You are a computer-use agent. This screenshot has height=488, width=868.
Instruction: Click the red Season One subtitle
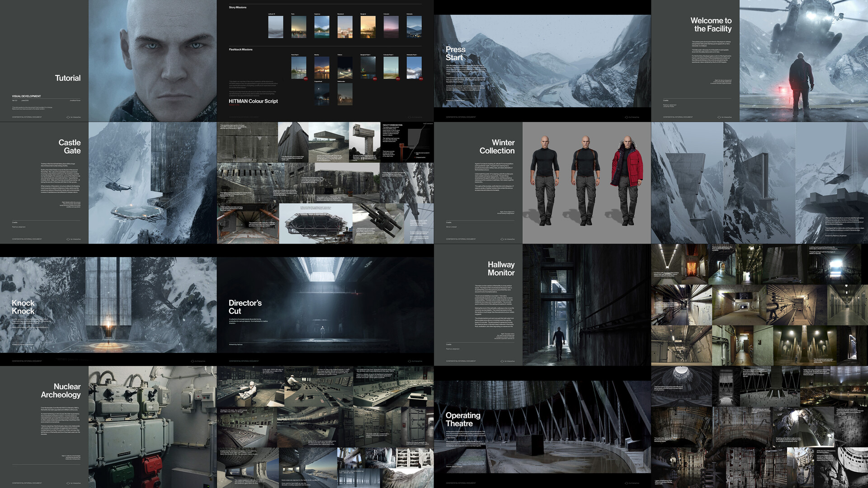234,105
